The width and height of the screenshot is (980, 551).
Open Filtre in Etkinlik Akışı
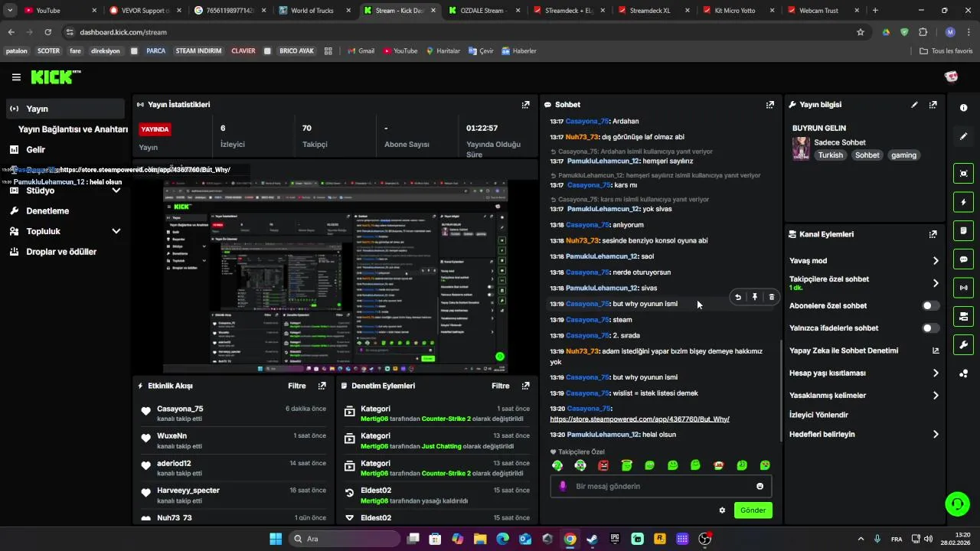pos(297,386)
